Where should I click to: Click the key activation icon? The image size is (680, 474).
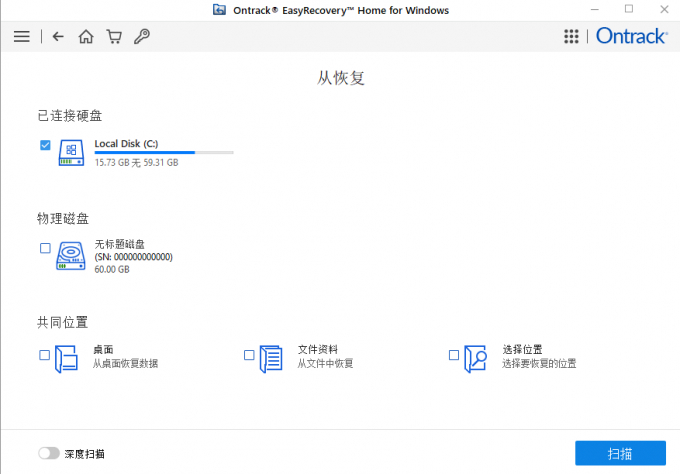[x=142, y=36]
